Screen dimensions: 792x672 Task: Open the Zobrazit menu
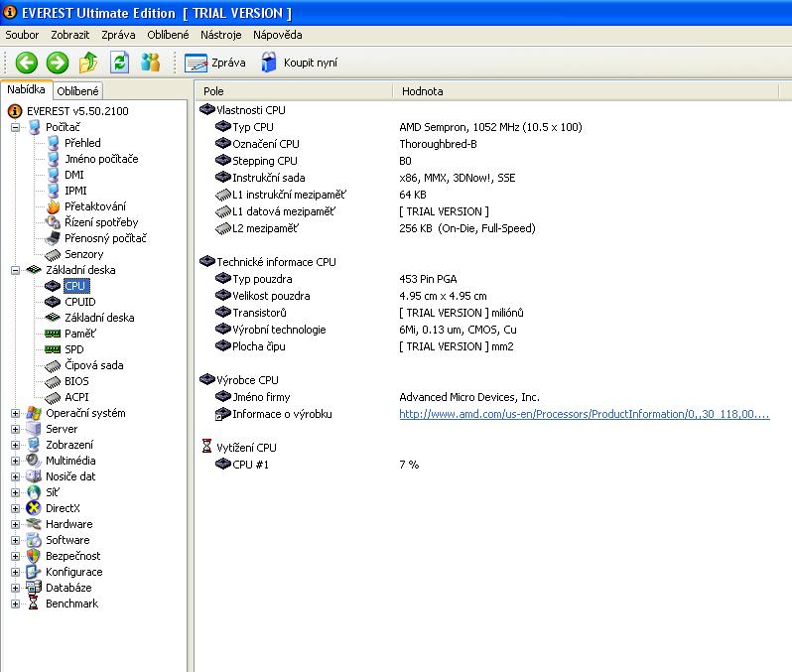pyautogui.click(x=69, y=35)
